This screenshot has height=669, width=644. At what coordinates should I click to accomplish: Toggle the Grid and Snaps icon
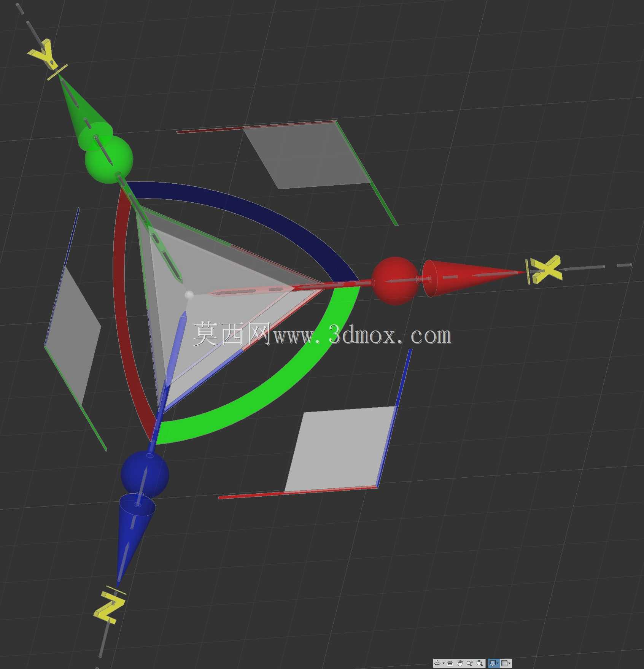pos(504,663)
